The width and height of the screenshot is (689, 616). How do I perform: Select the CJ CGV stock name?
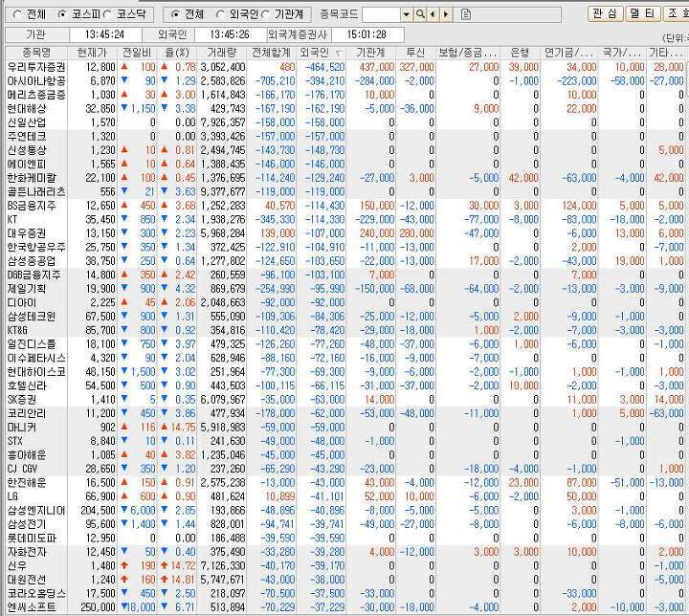click(x=22, y=469)
